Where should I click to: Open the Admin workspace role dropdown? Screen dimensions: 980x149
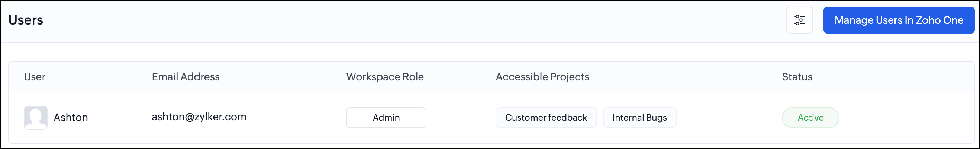pos(386,117)
